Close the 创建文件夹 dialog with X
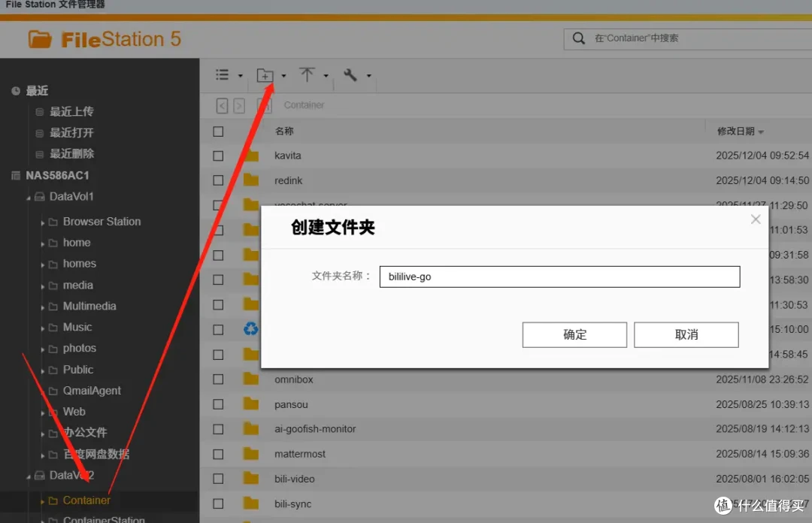Screen dimensions: 812x523 coord(756,219)
